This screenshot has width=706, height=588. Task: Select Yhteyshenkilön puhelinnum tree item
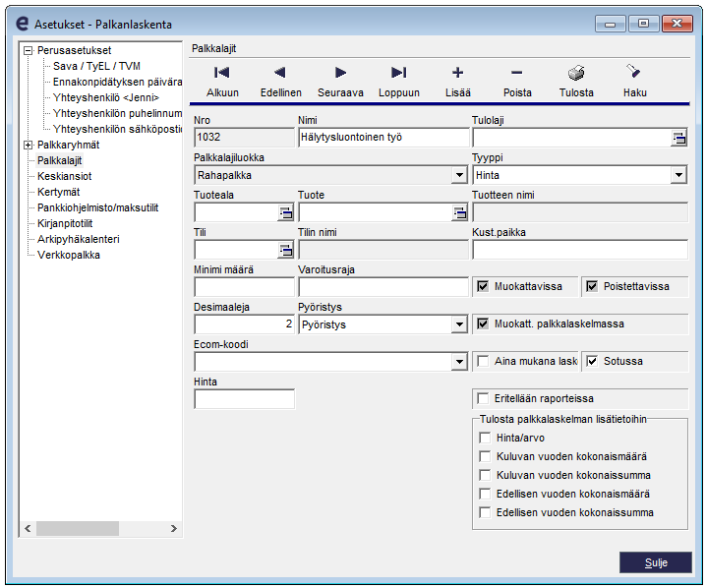click(117, 113)
